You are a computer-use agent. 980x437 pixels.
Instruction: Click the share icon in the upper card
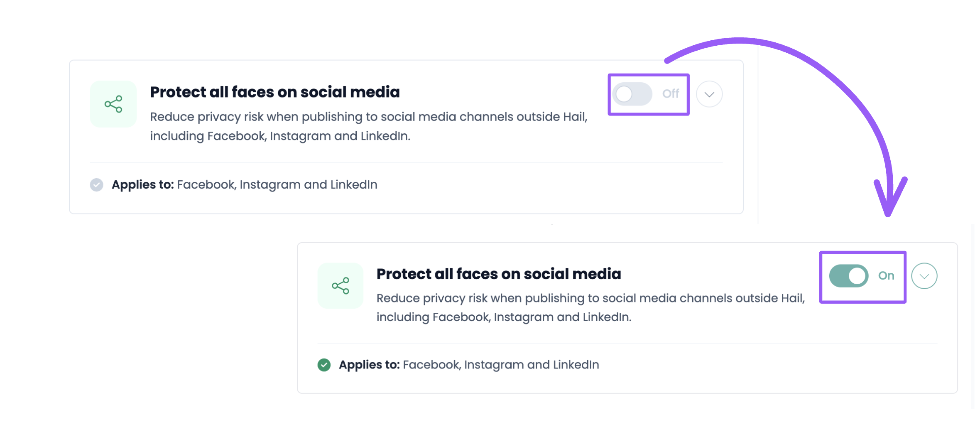[113, 104]
